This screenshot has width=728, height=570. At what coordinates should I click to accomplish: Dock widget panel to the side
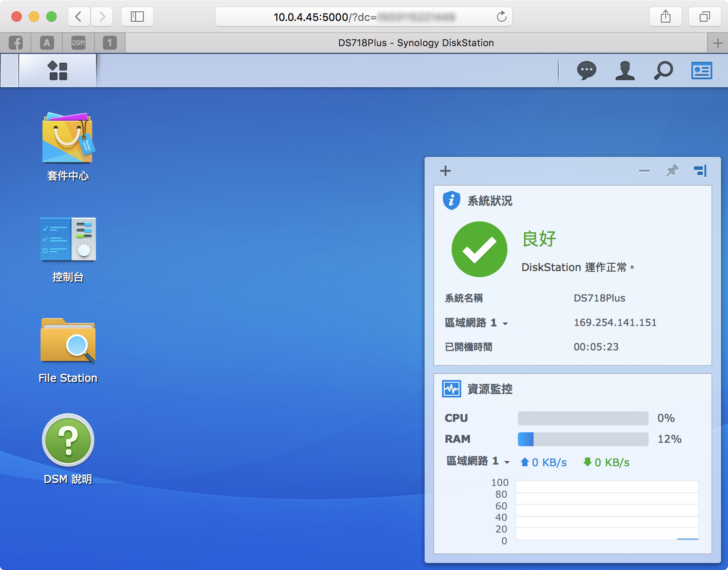(700, 171)
